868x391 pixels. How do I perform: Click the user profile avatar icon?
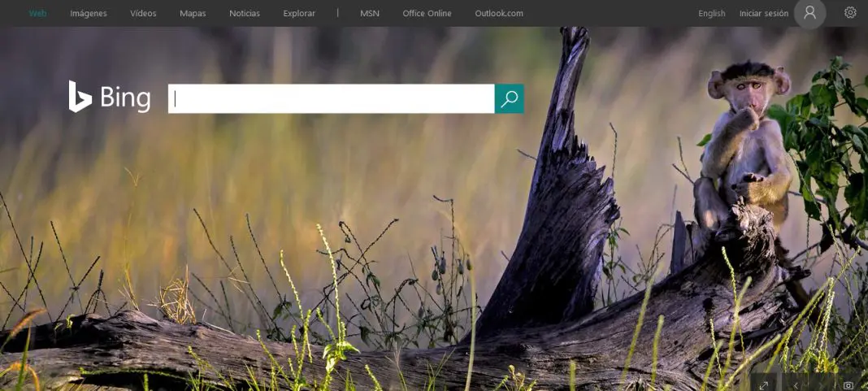pos(809,13)
